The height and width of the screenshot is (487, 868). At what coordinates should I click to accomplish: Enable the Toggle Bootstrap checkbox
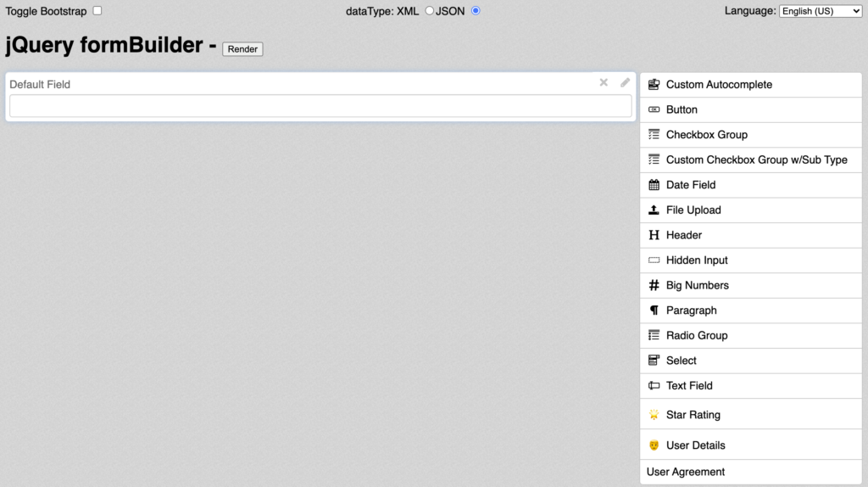(x=97, y=10)
